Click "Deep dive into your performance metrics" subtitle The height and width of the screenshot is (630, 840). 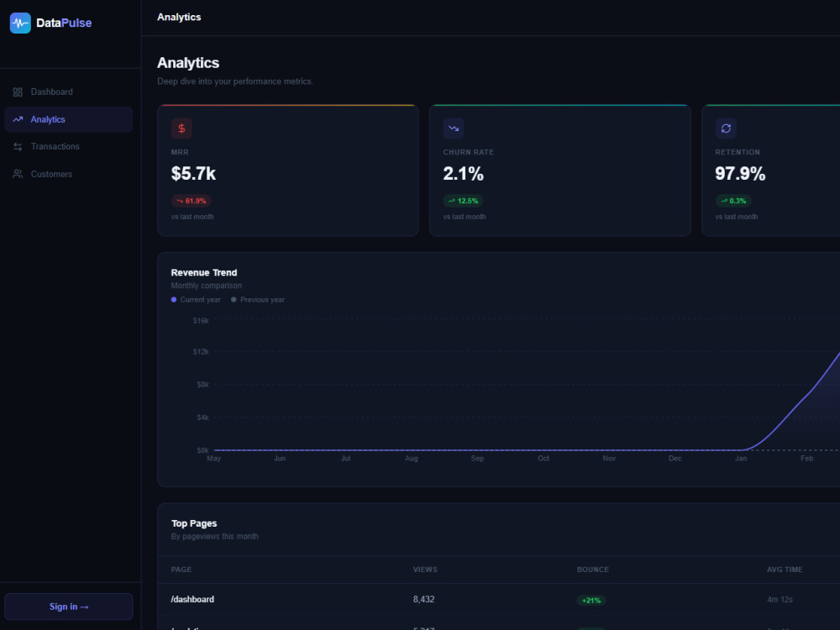[x=235, y=81]
